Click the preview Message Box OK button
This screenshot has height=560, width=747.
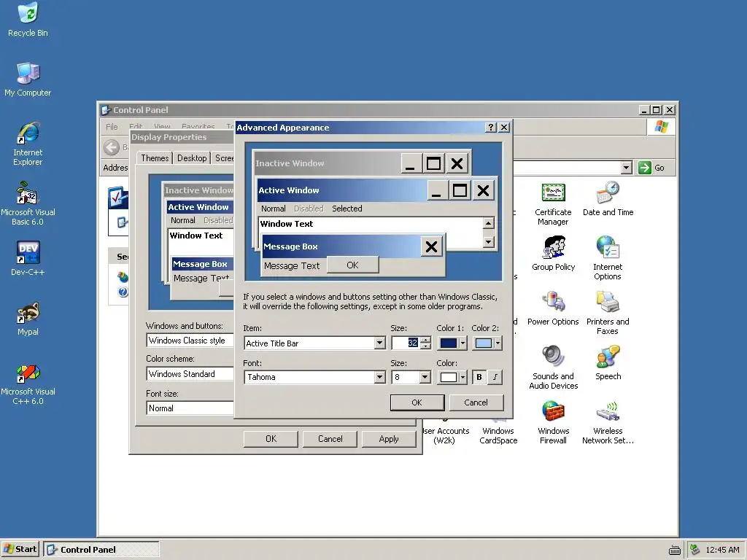pos(352,265)
